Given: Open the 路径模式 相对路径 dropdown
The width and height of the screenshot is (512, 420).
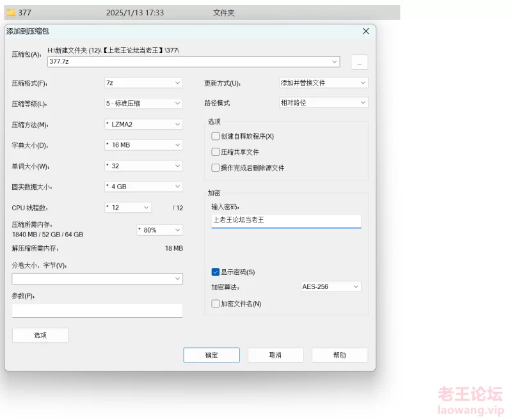Looking at the screenshot, I should pyautogui.click(x=324, y=103).
